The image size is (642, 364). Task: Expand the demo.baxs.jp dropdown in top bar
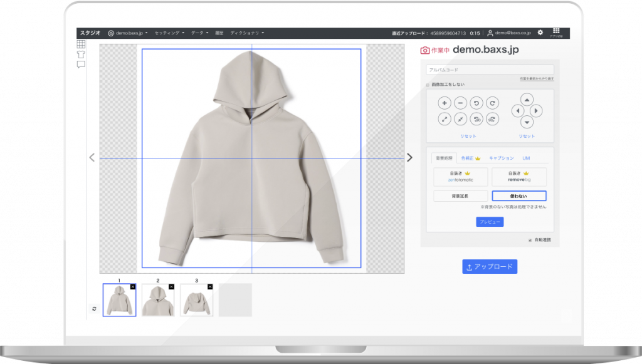128,33
